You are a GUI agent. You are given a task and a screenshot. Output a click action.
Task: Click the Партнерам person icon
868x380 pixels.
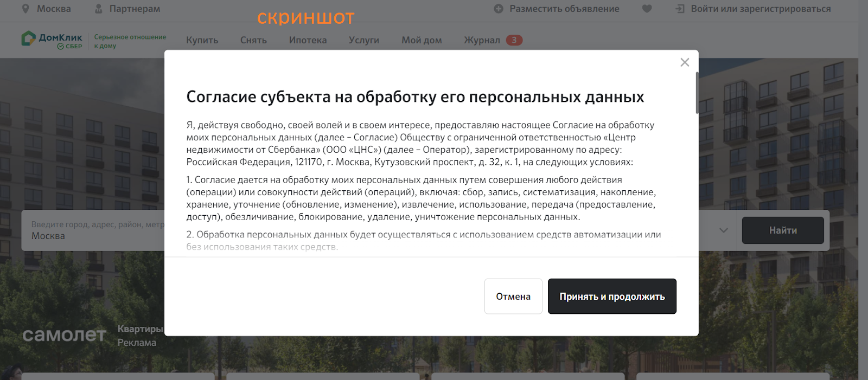99,9
